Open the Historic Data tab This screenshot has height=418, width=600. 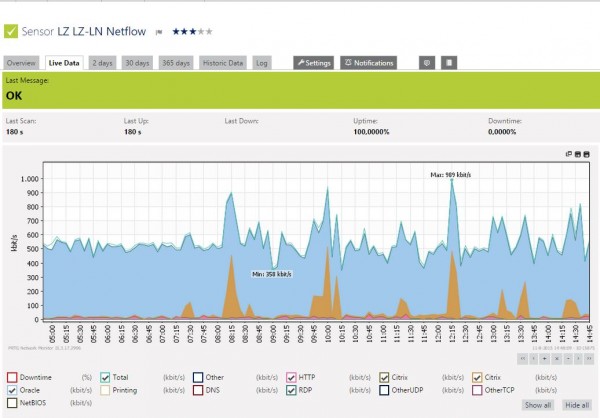point(222,62)
